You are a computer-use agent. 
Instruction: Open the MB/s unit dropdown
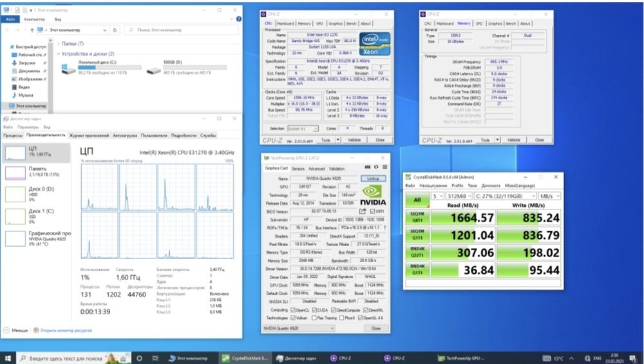tap(550, 196)
